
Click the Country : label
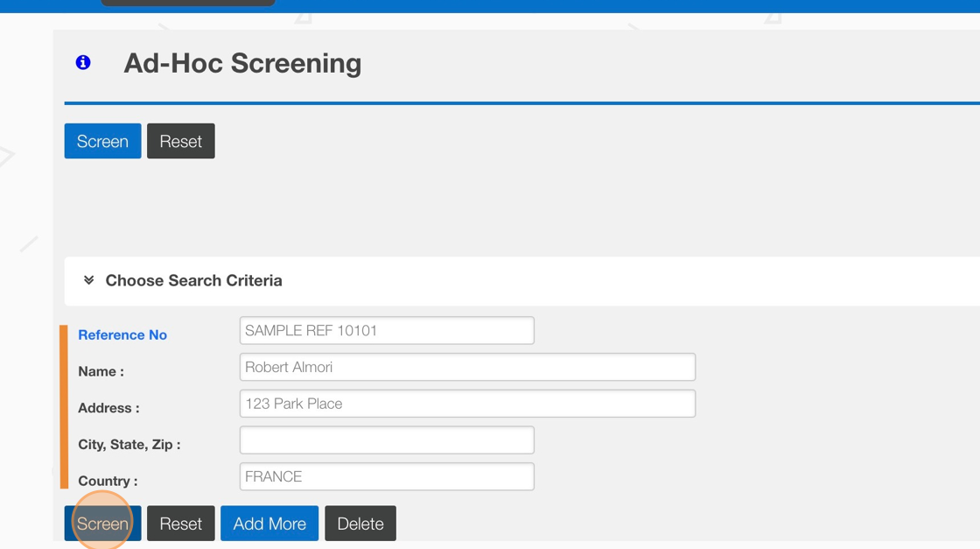108,481
